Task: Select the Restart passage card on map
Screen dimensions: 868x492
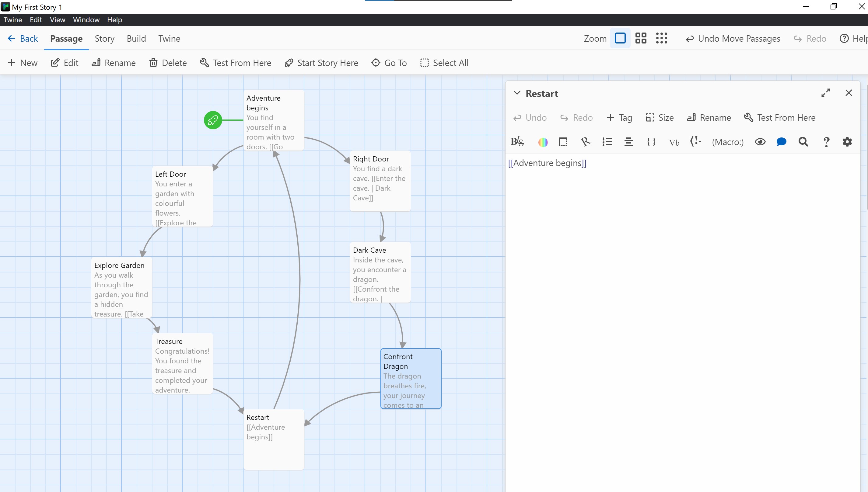Action: click(274, 439)
